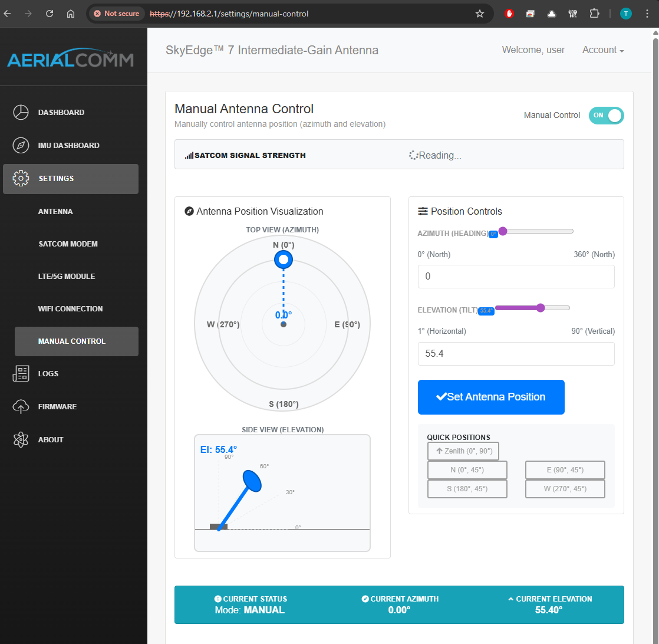This screenshot has width=659, height=644.
Task: Expand the Account dropdown menu
Action: 602,50
